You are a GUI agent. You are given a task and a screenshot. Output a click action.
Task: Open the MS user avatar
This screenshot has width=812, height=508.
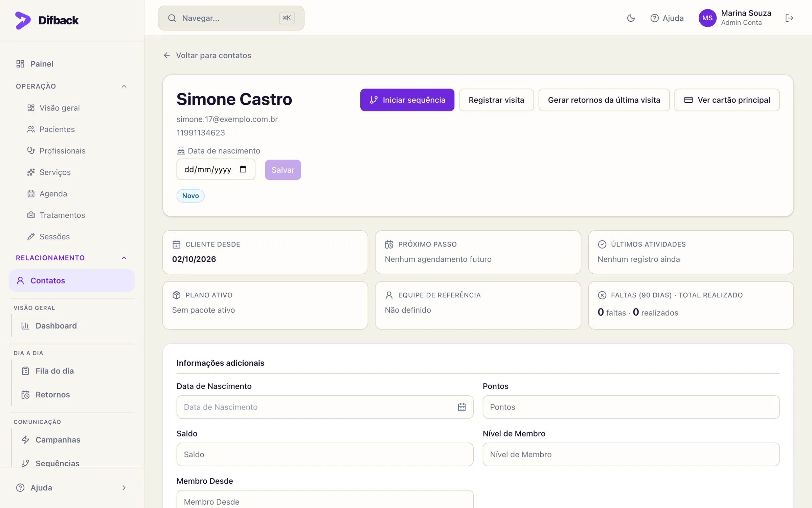tap(707, 18)
